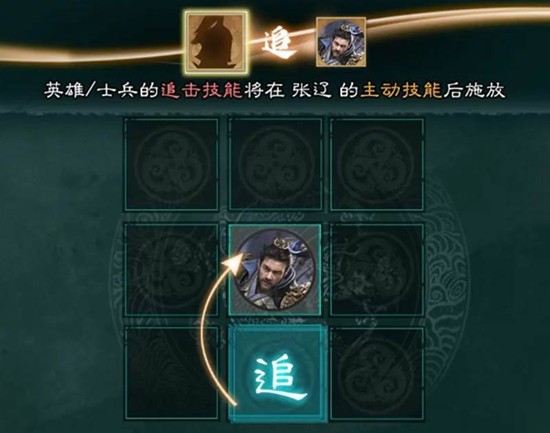Click the golden swoosh streak at top right
Viewport: 550px width, 433px height.
pos(458,18)
